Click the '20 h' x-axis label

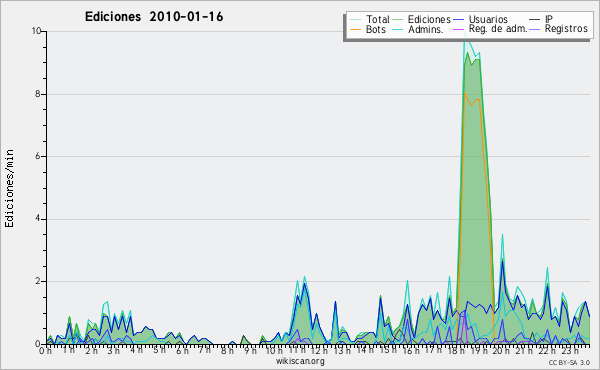point(502,351)
